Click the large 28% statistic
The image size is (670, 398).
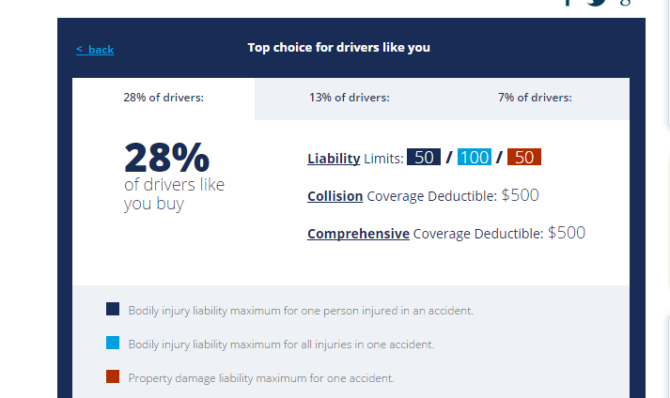tap(167, 157)
